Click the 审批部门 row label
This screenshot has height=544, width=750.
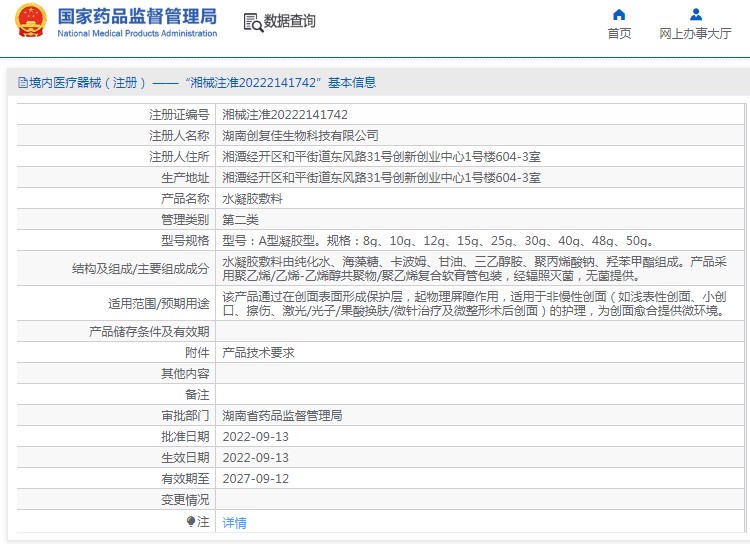185,415
